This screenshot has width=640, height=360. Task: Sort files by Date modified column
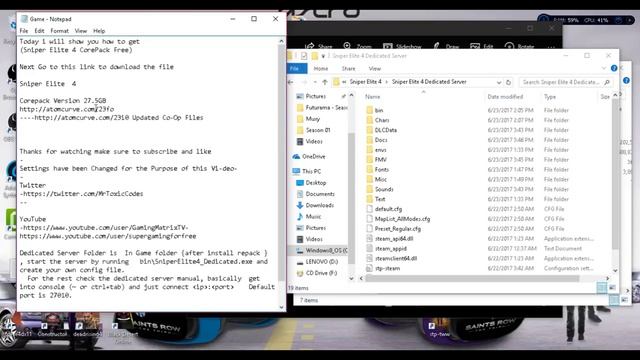(505, 97)
